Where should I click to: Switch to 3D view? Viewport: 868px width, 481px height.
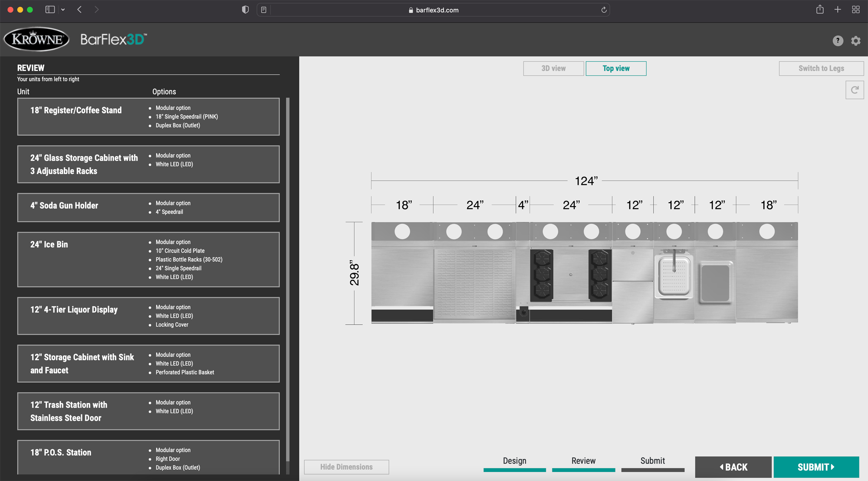[x=553, y=68]
